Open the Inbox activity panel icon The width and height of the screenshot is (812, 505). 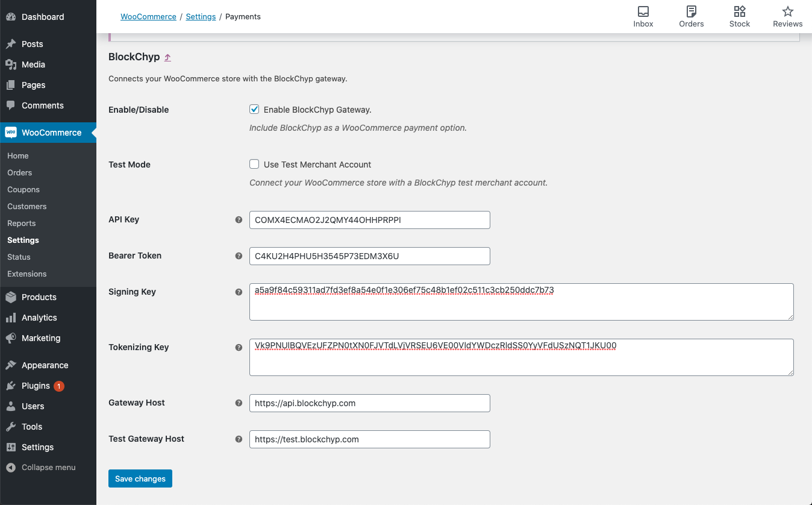pyautogui.click(x=643, y=11)
